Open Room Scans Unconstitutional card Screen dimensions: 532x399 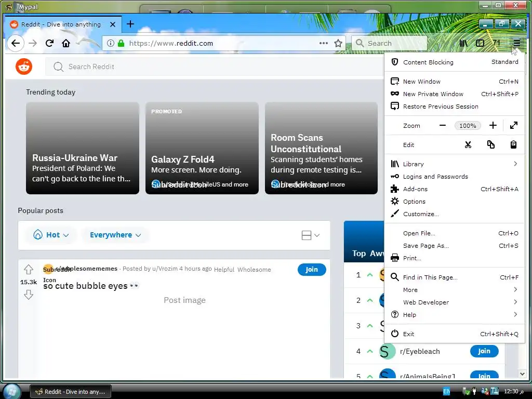321,148
